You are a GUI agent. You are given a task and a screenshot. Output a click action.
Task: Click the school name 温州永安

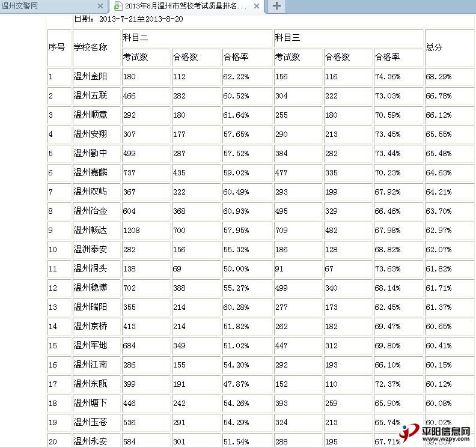point(91,441)
